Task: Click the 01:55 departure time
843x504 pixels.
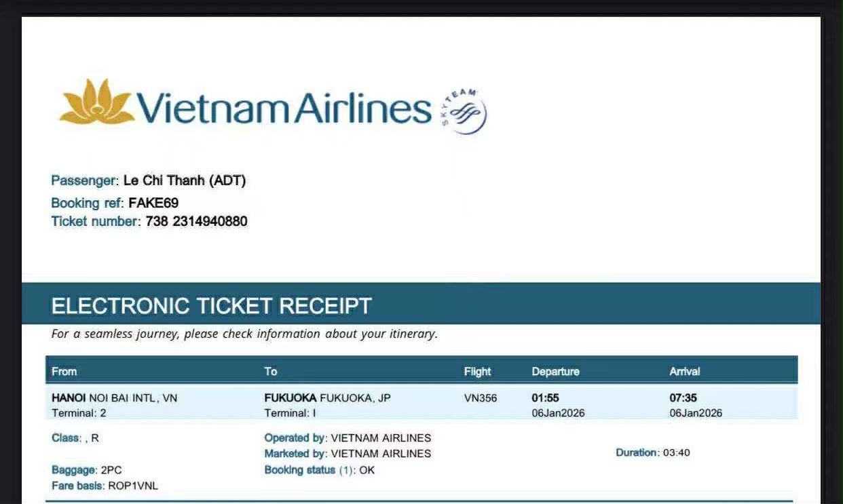Action: tap(545, 398)
